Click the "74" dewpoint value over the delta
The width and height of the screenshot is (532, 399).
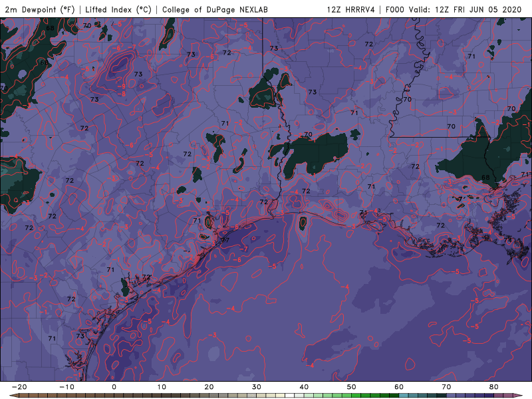[507, 240]
